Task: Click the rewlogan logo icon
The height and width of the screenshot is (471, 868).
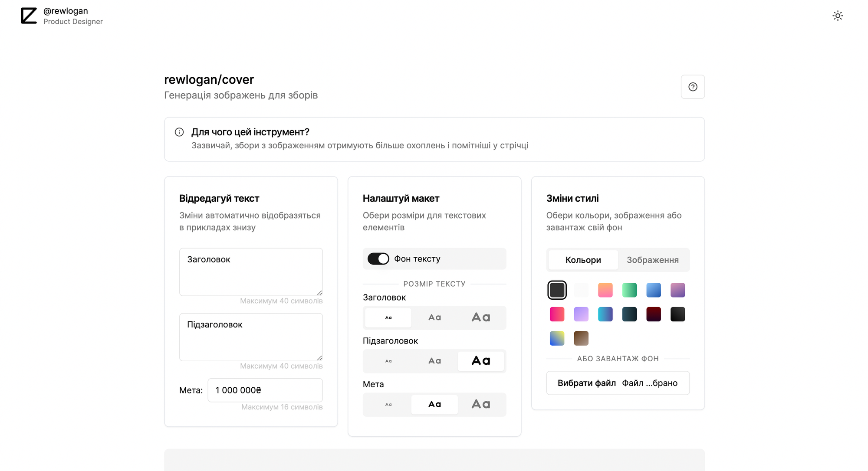Action: click(x=29, y=16)
